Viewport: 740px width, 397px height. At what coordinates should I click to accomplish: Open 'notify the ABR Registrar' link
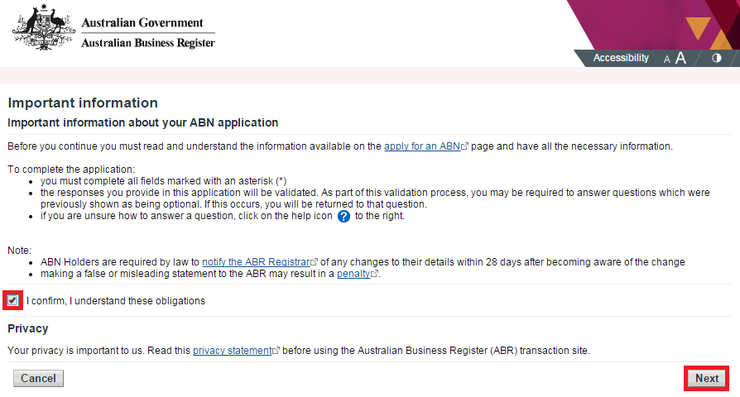click(x=256, y=262)
